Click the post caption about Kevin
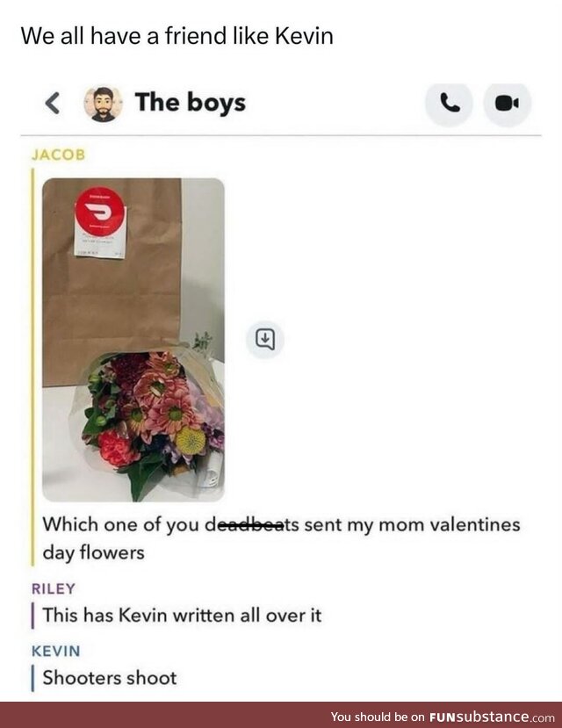 [x=177, y=36]
